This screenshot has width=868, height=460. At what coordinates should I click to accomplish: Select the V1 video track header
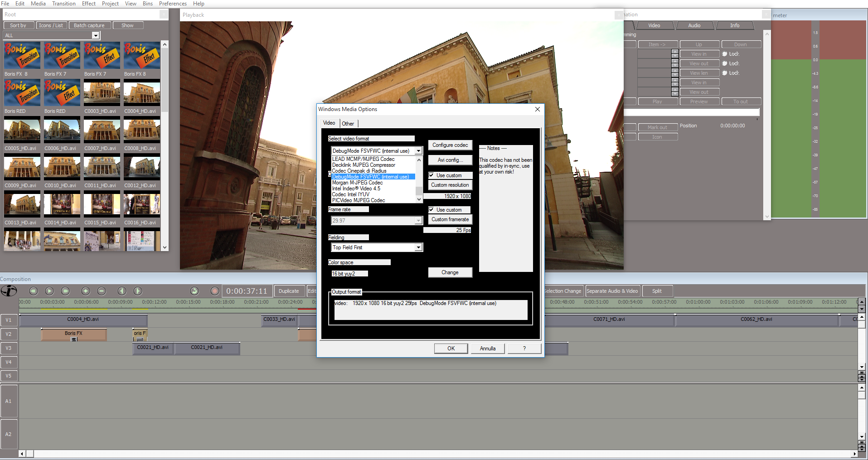pyautogui.click(x=9, y=320)
